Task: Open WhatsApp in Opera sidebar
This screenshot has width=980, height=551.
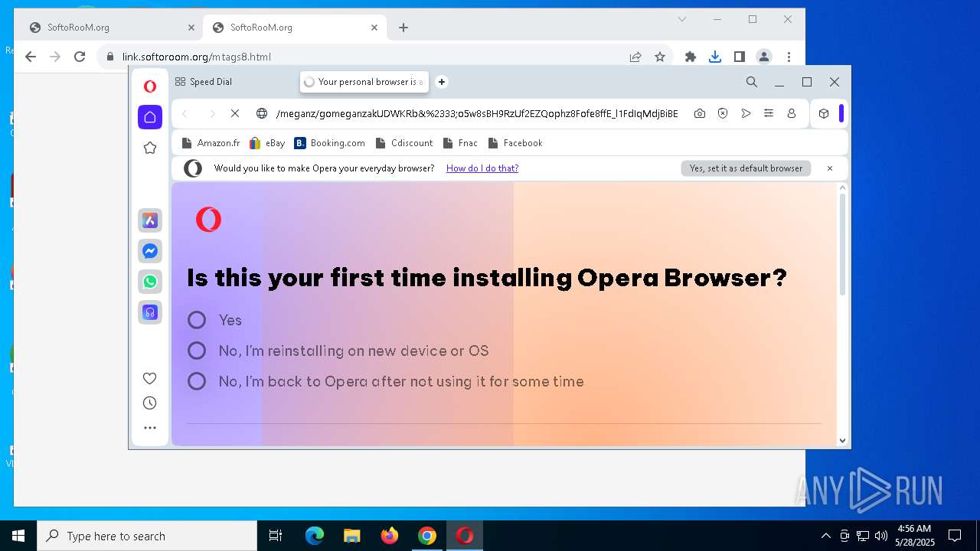Action: (x=150, y=282)
